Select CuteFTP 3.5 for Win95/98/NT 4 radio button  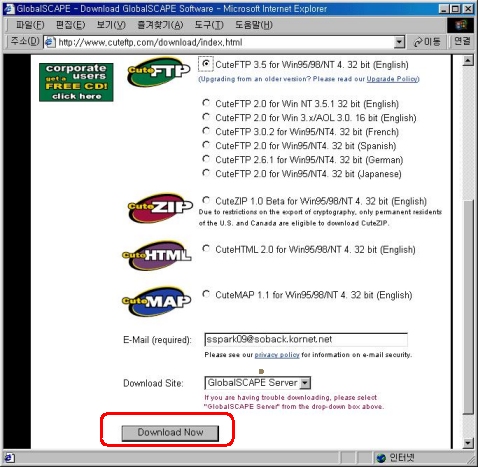pyautogui.click(x=206, y=64)
